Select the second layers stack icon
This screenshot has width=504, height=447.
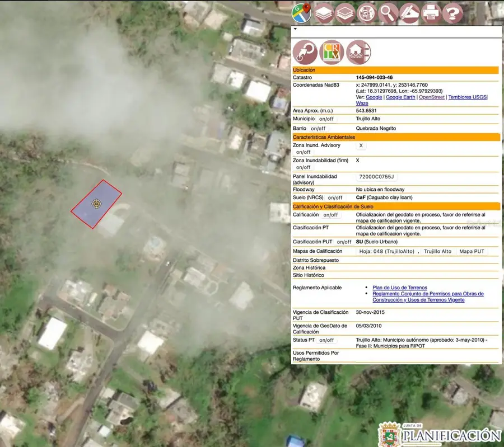tap(345, 12)
